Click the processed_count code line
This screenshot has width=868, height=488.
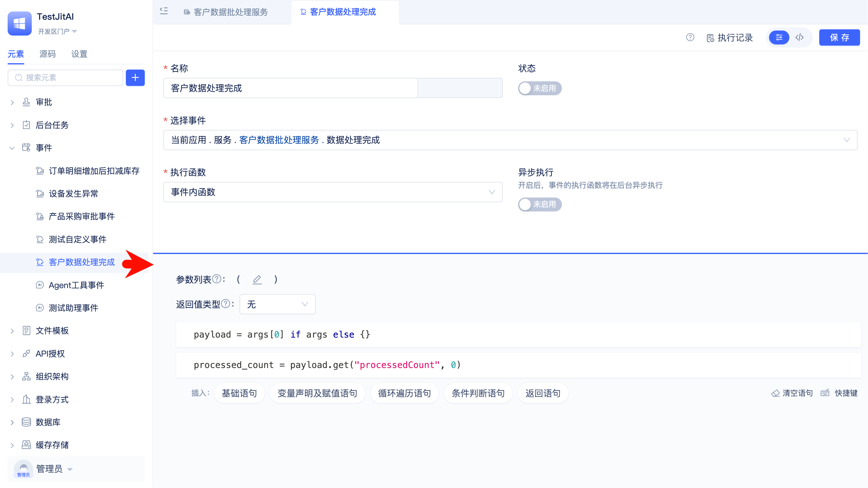518,365
